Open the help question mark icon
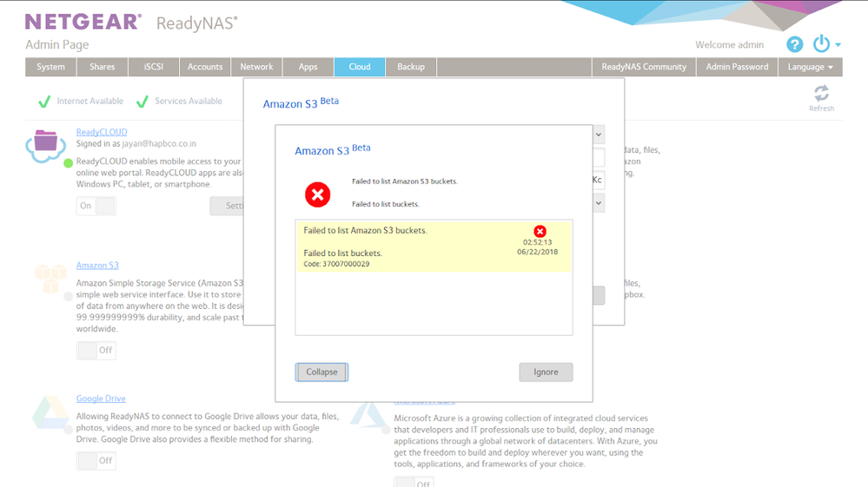868x487 pixels. [x=794, y=44]
